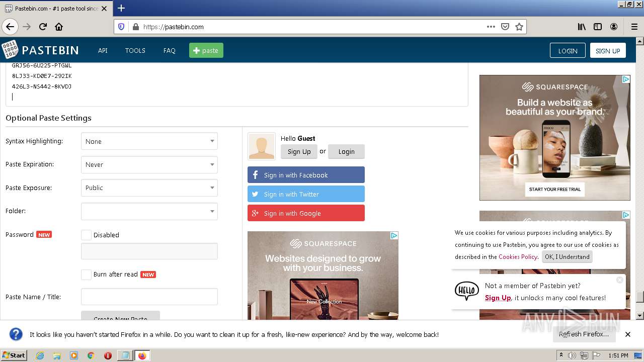Viewport: 644px width, 362px height.
Task: Click the disabled password input field
Action: [149, 251]
